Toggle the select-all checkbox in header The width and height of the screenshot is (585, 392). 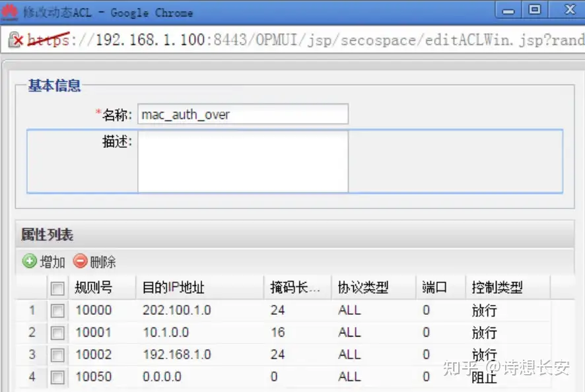pos(58,288)
